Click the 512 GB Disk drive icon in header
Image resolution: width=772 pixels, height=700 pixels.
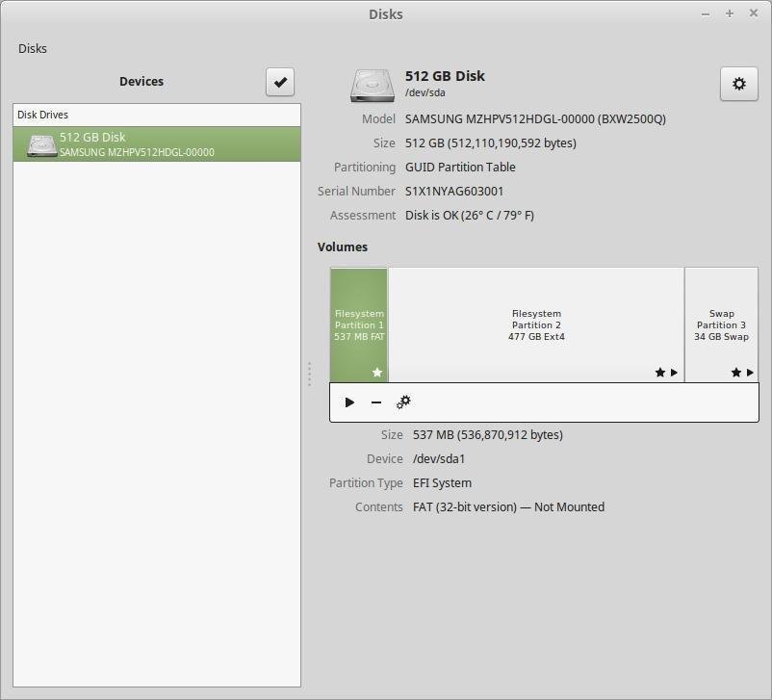click(373, 86)
